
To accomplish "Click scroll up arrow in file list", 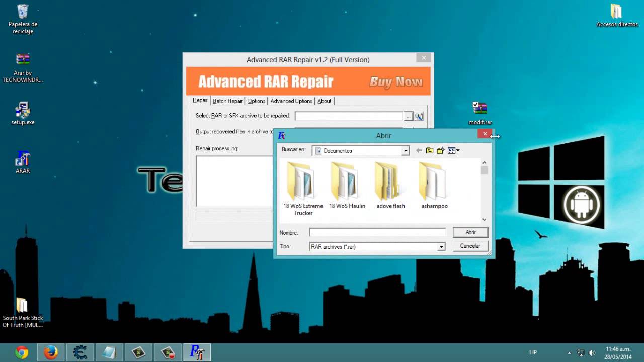I will click(485, 162).
